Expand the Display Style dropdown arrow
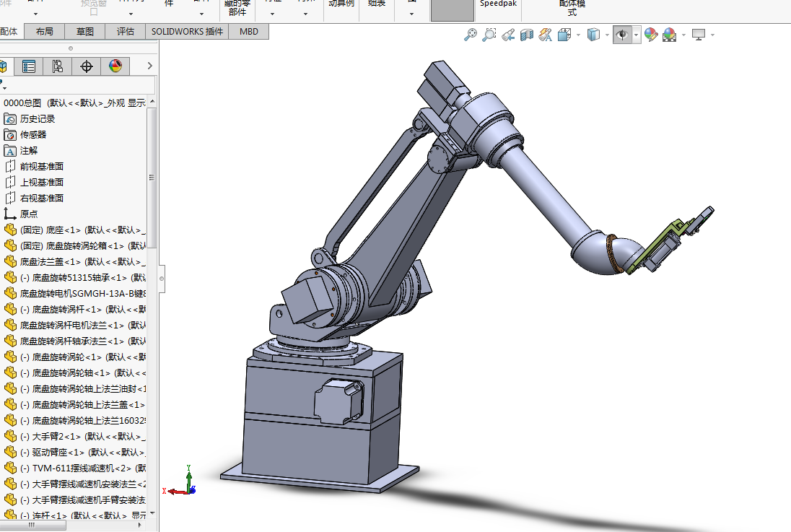 coord(607,35)
